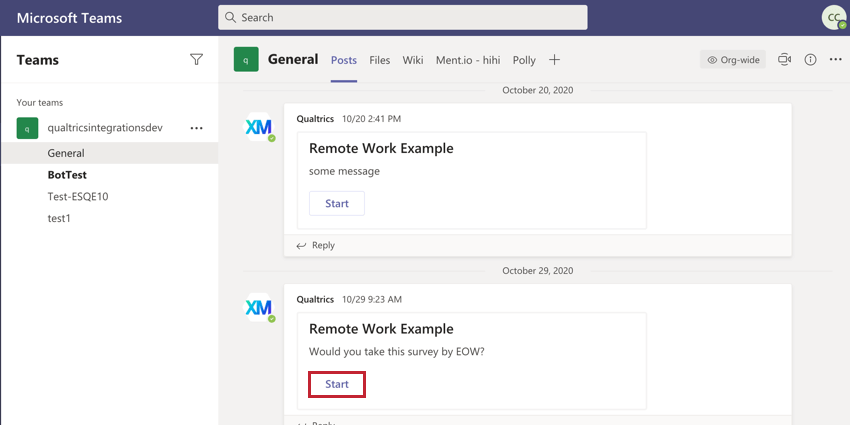Click 'Would you take this survey by EOW?'
This screenshot has height=425, width=850.
click(x=397, y=352)
